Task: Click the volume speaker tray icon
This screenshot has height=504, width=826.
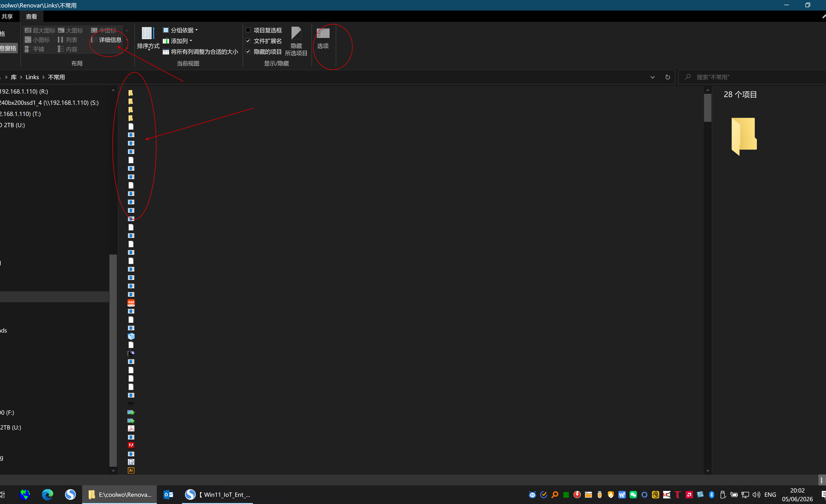Action: (756, 495)
